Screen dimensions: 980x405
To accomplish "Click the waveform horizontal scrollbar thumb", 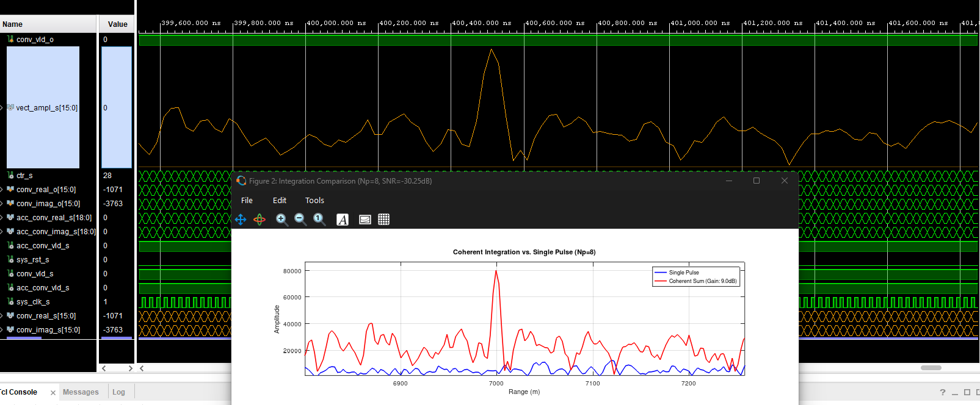I will point(931,368).
